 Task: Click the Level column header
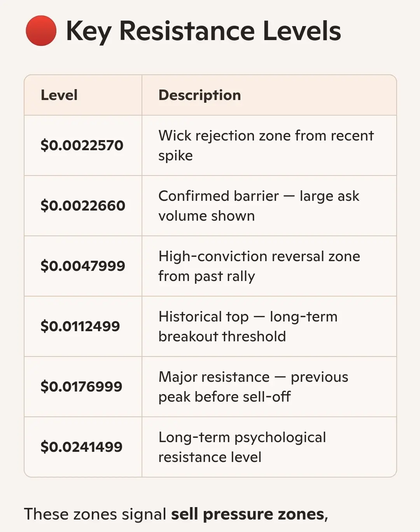pyautogui.click(x=59, y=95)
